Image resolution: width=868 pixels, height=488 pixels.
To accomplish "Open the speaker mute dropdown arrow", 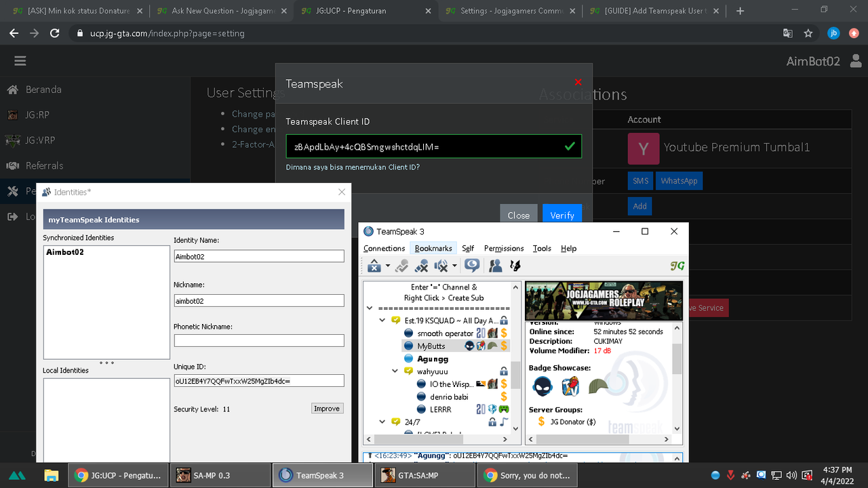I will coord(454,266).
